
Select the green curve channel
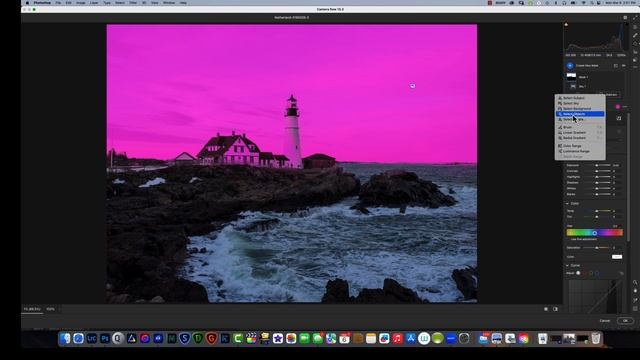coord(591,273)
